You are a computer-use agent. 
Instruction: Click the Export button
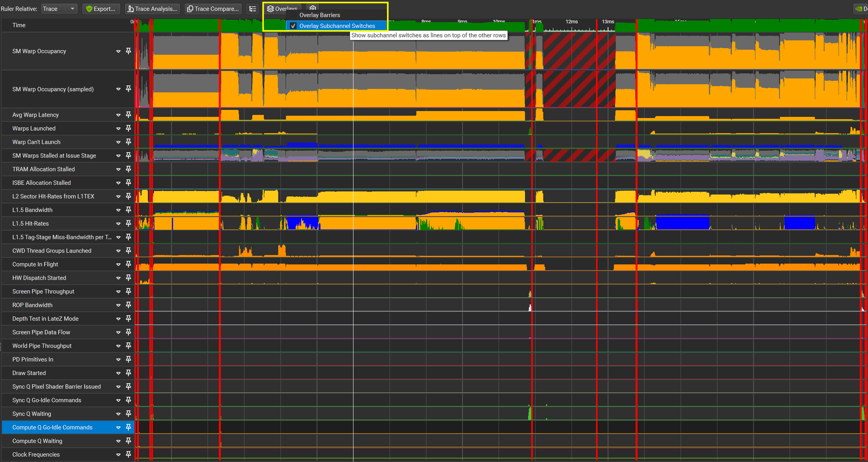(x=101, y=9)
